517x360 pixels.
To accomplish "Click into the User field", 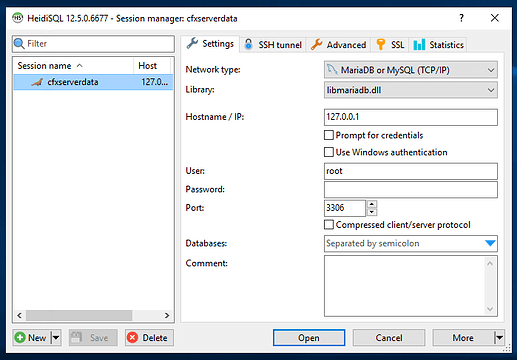I will tap(411, 171).
